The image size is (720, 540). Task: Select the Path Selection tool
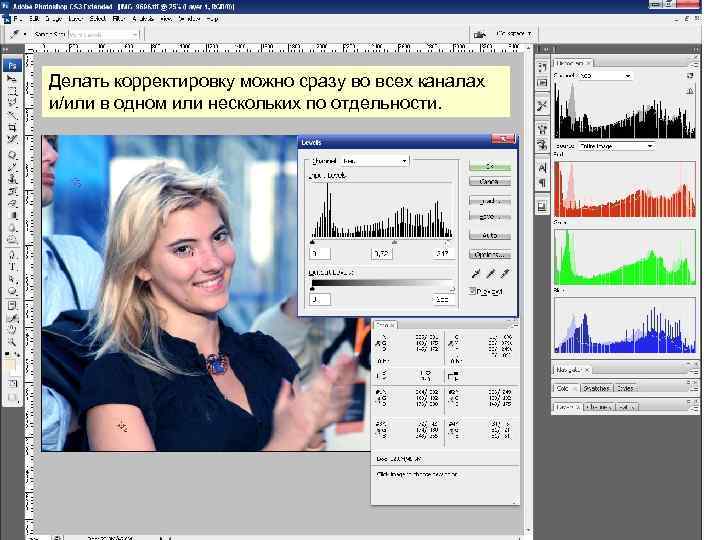pyautogui.click(x=12, y=279)
